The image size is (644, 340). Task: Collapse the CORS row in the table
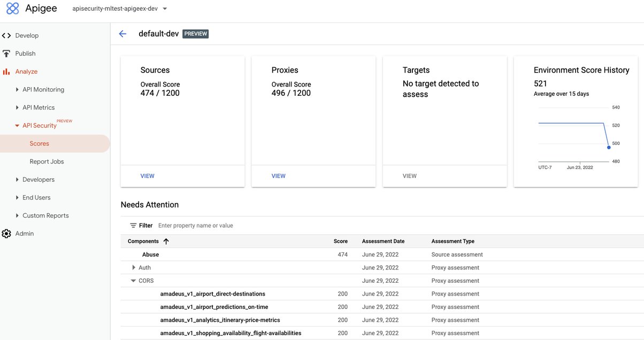tap(133, 281)
